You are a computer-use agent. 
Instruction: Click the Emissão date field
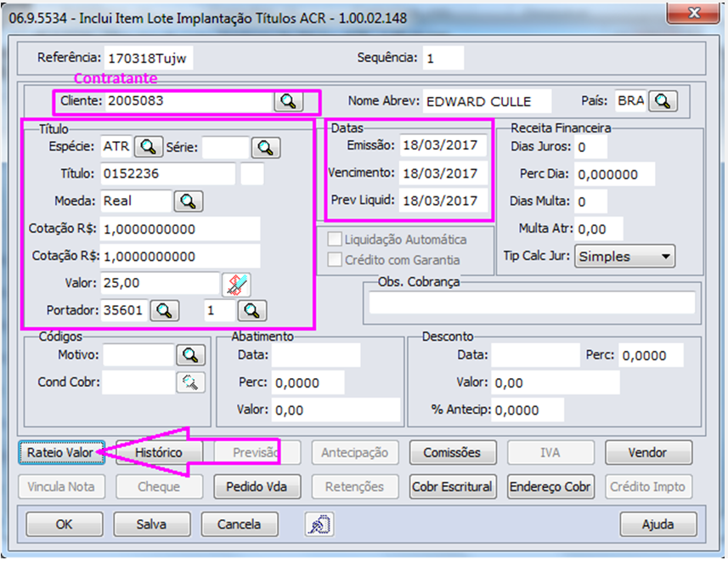444,146
